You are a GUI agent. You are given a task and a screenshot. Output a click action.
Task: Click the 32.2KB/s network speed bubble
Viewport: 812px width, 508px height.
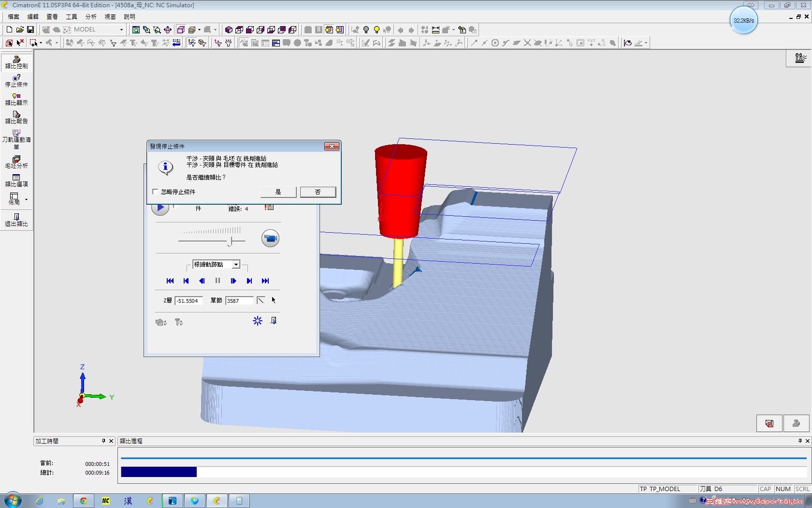click(x=743, y=20)
